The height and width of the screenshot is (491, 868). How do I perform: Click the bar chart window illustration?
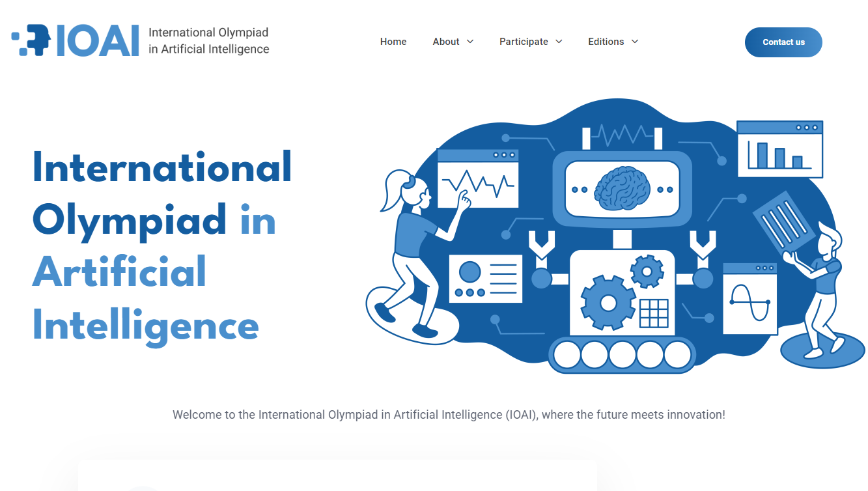(779, 149)
